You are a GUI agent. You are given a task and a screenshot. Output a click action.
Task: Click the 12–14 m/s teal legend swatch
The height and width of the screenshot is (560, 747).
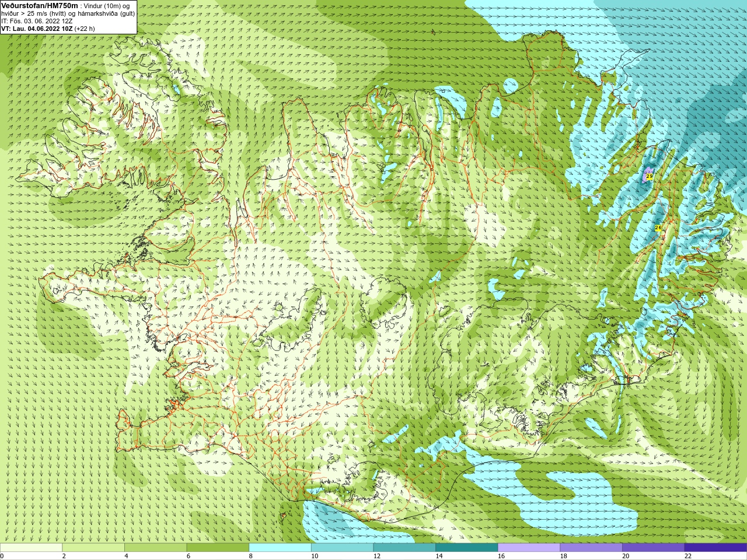404,548
